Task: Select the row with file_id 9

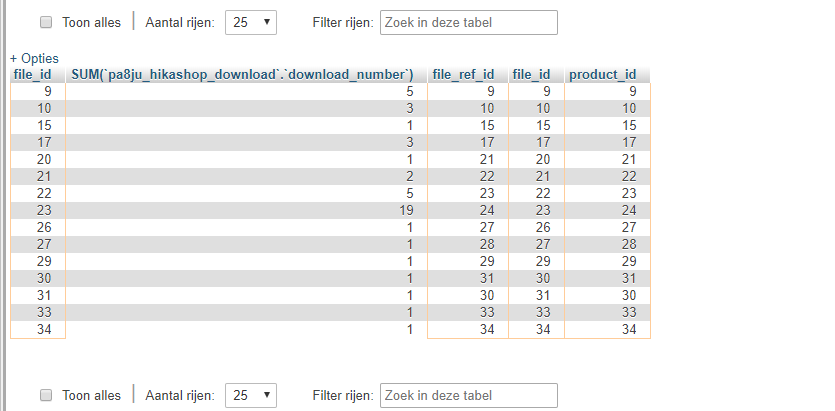Action: [330, 92]
